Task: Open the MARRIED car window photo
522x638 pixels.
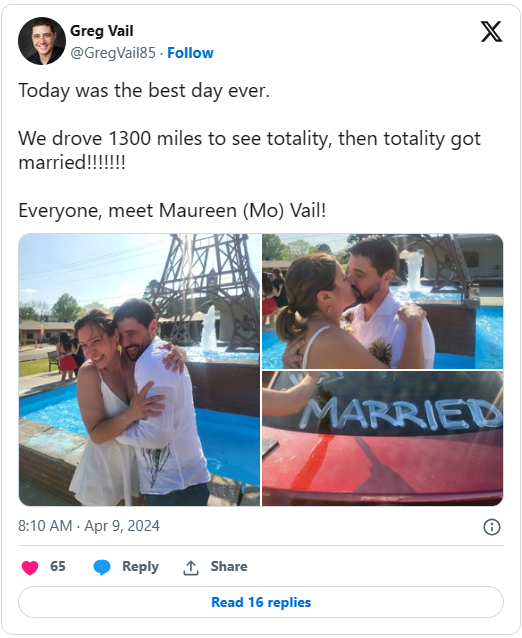Action: (x=382, y=438)
